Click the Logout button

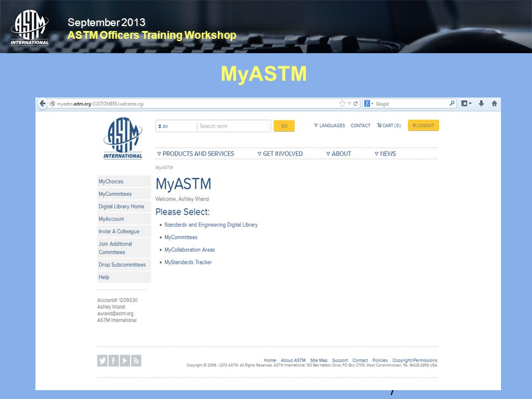pyautogui.click(x=423, y=126)
